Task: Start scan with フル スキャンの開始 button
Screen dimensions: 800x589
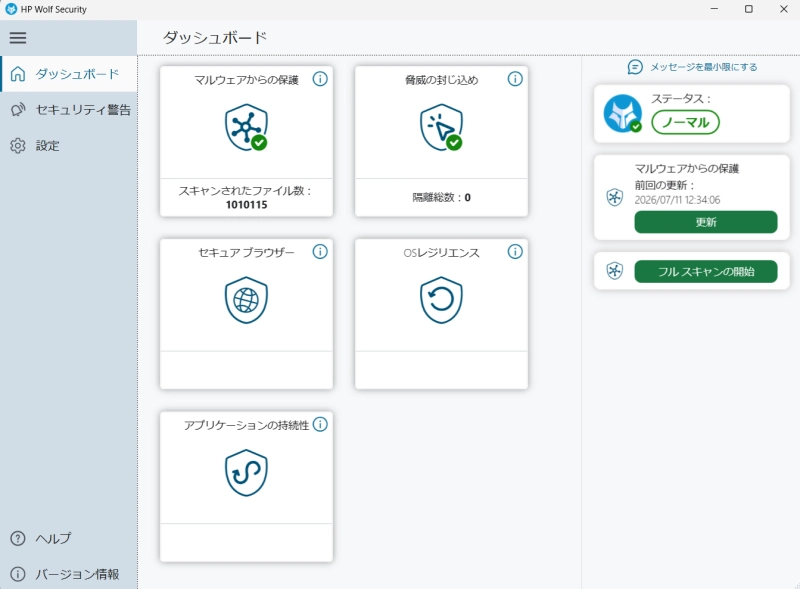Action: 706,272
